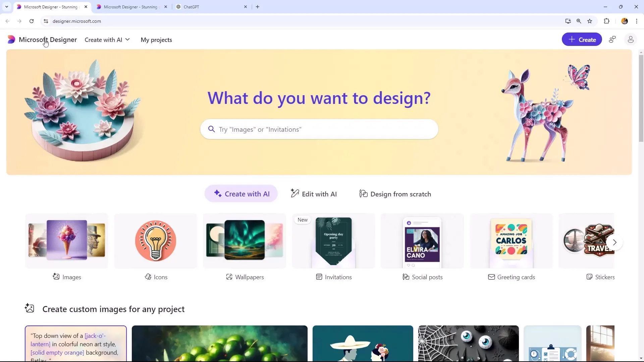Viewport: 644px width, 362px height.
Task: Open the My projects section
Action: pyautogui.click(x=156, y=40)
